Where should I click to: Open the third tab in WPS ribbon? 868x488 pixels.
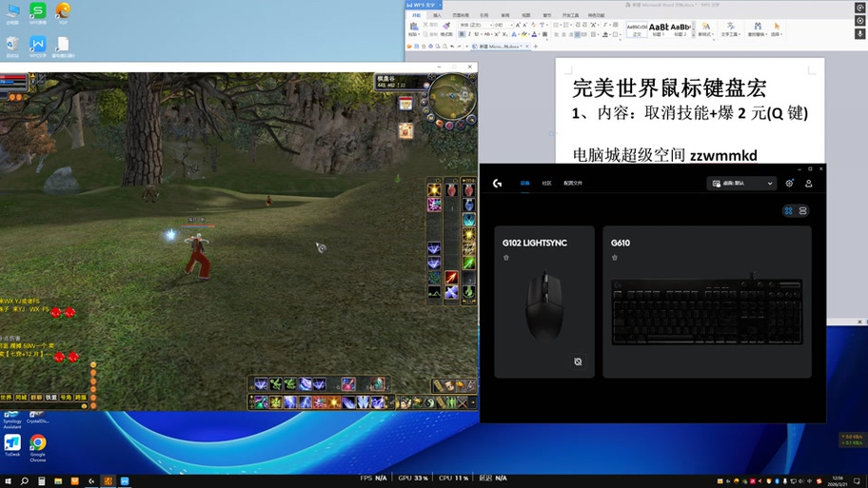[461, 15]
